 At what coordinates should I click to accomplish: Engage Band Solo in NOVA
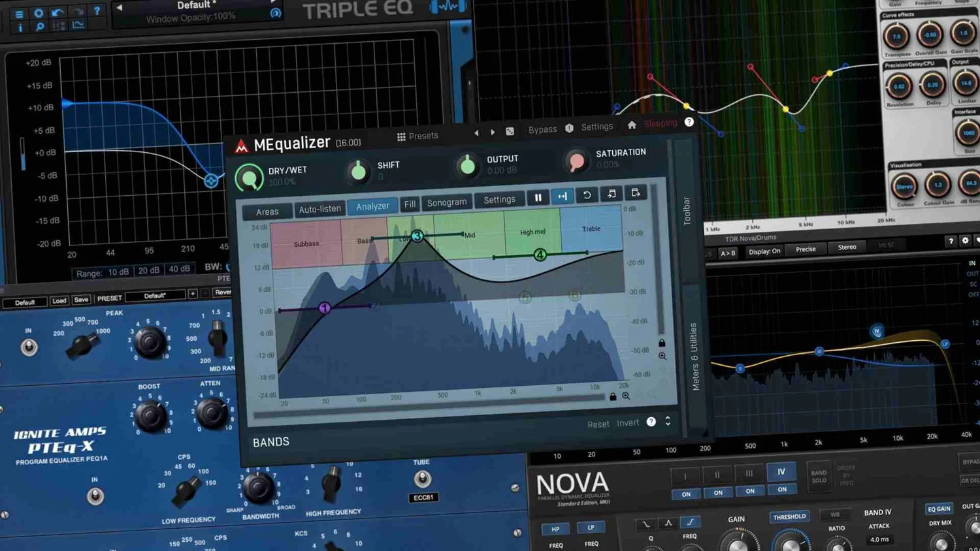click(x=819, y=477)
